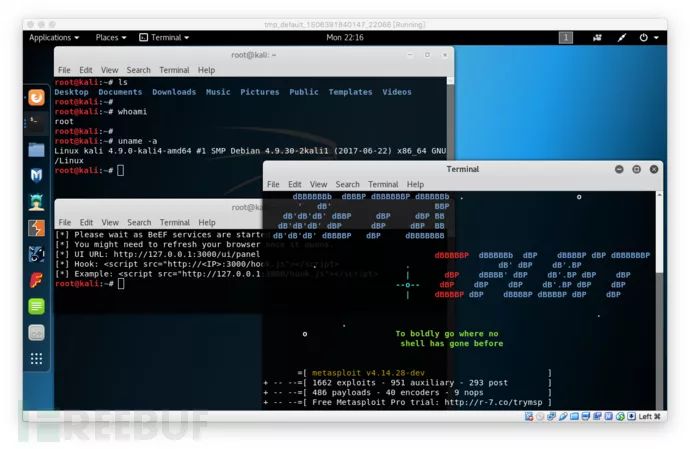Click the Left ⌘ host key indicator

point(650,416)
